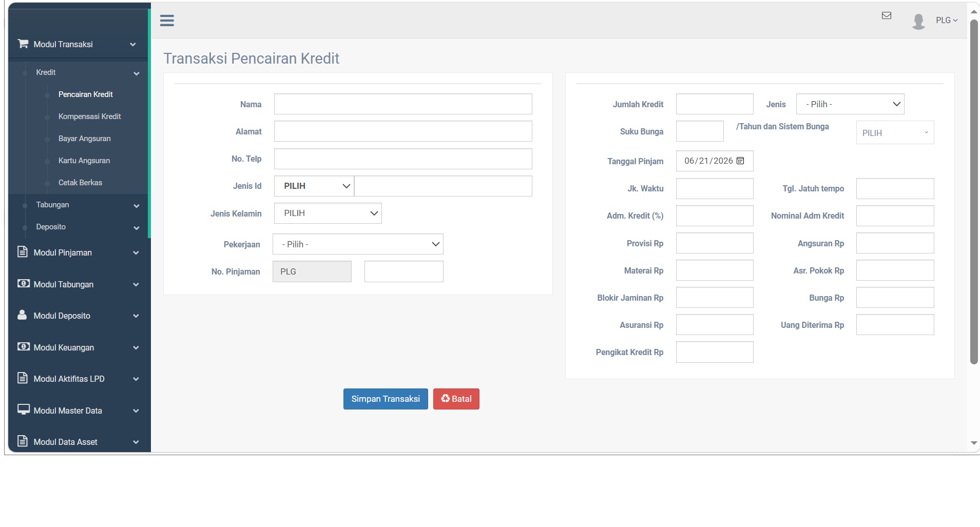The image size is (980, 527).
Task: Focus the ID number field beside Jenis Id
Action: click(443, 186)
